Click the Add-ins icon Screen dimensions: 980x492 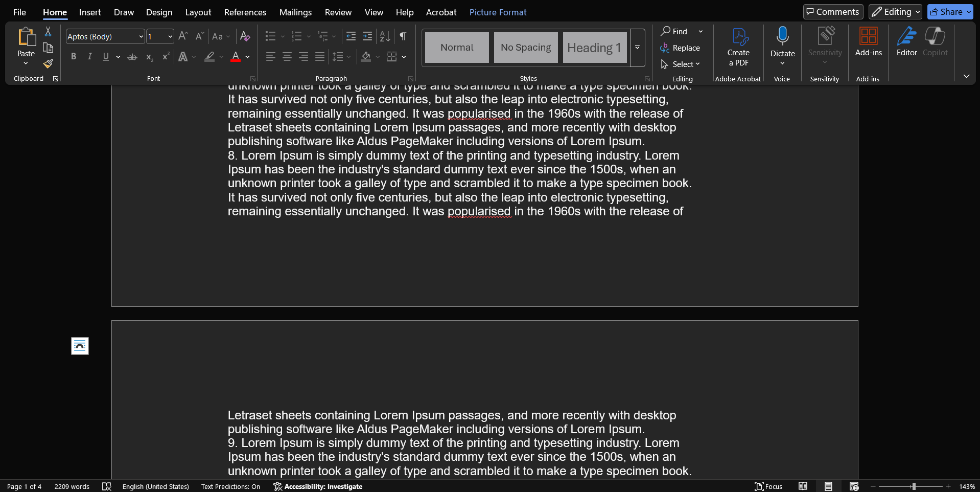(x=868, y=42)
